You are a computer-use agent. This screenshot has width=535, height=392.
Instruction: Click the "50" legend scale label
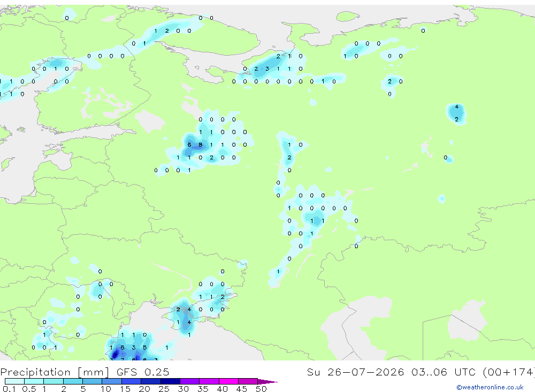pos(262,389)
